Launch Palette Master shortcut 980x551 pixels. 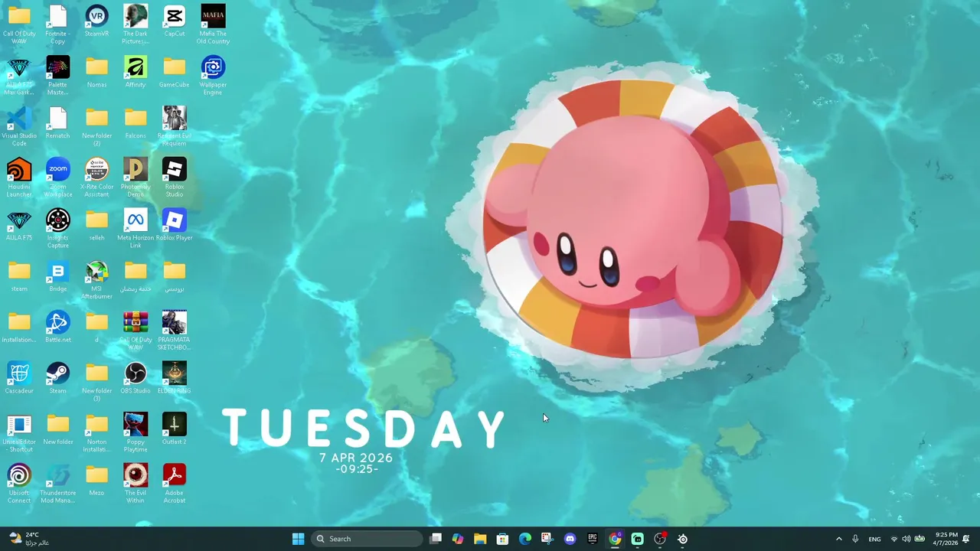coord(57,76)
